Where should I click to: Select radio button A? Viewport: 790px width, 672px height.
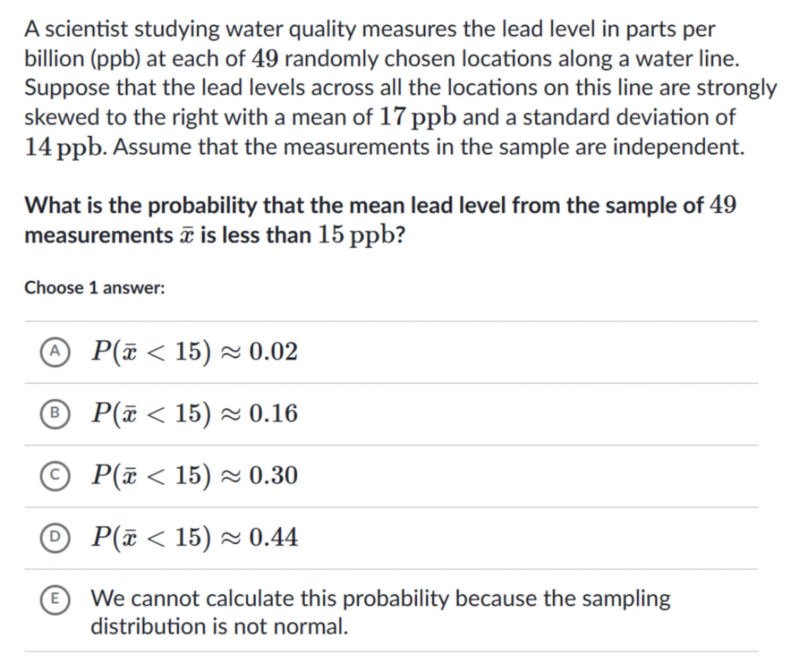click(55, 352)
